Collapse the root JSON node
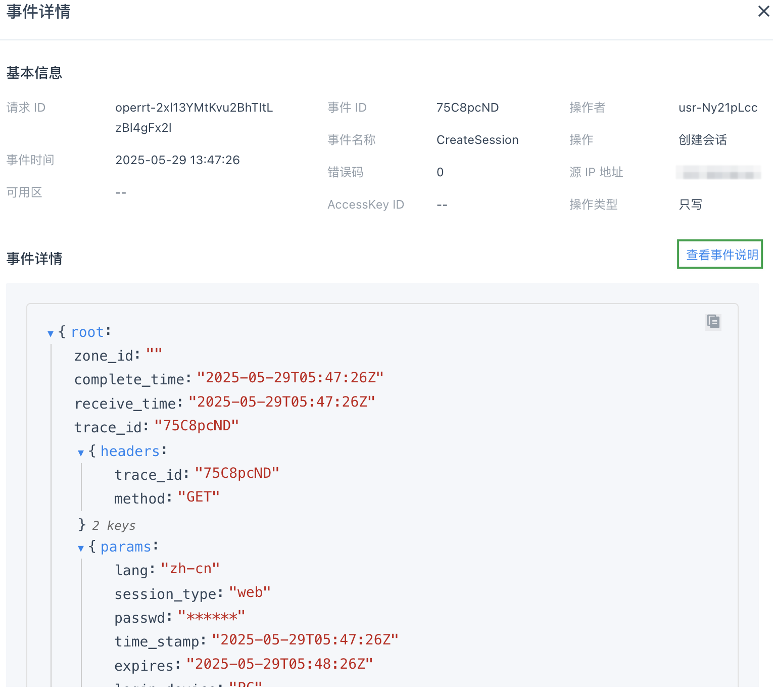The height and width of the screenshot is (700, 773). point(51,333)
